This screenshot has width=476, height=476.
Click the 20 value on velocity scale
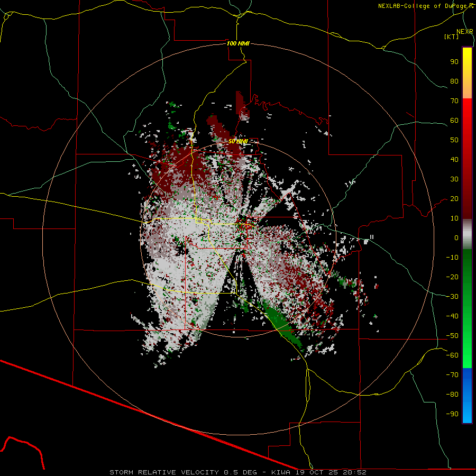pyautogui.click(x=454, y=198)
